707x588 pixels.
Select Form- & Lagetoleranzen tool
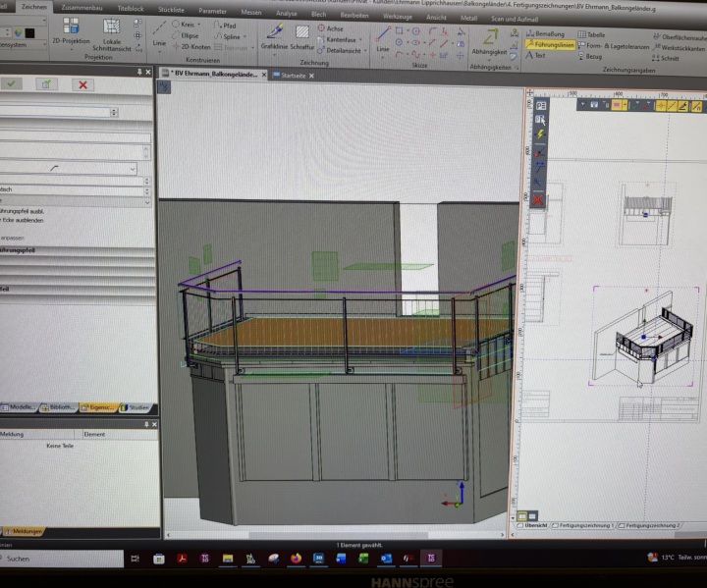pyautogui.click(x=614, y=46)
